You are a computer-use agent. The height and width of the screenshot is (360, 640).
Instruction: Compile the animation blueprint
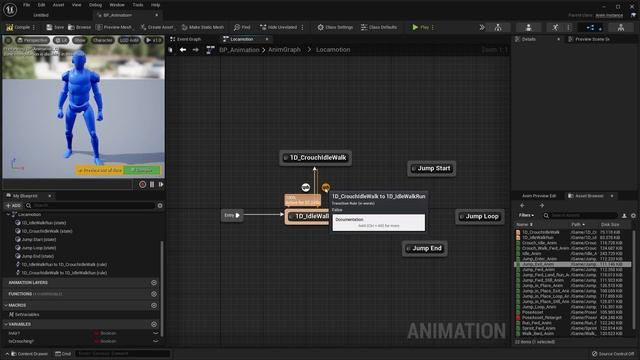point(18,27)
